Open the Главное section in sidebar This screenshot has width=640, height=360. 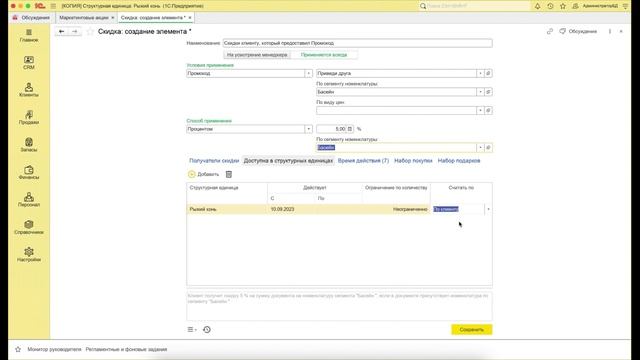[29, 36]
